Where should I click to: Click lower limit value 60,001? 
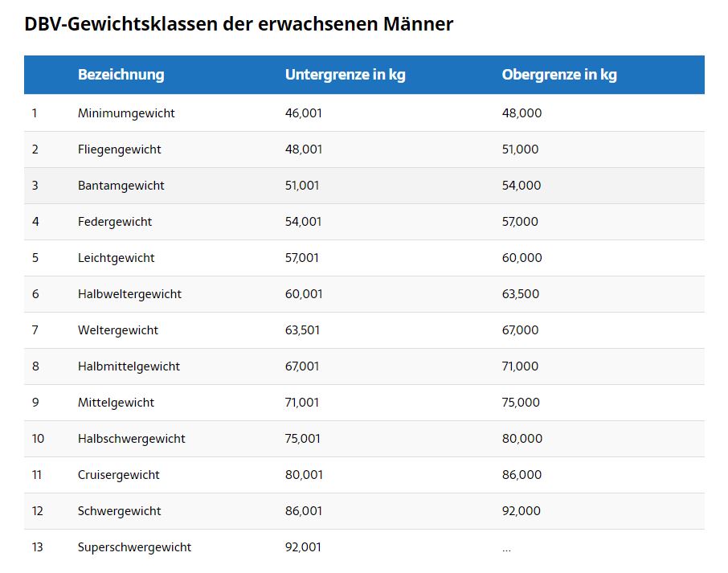click(x=304, y=294)
